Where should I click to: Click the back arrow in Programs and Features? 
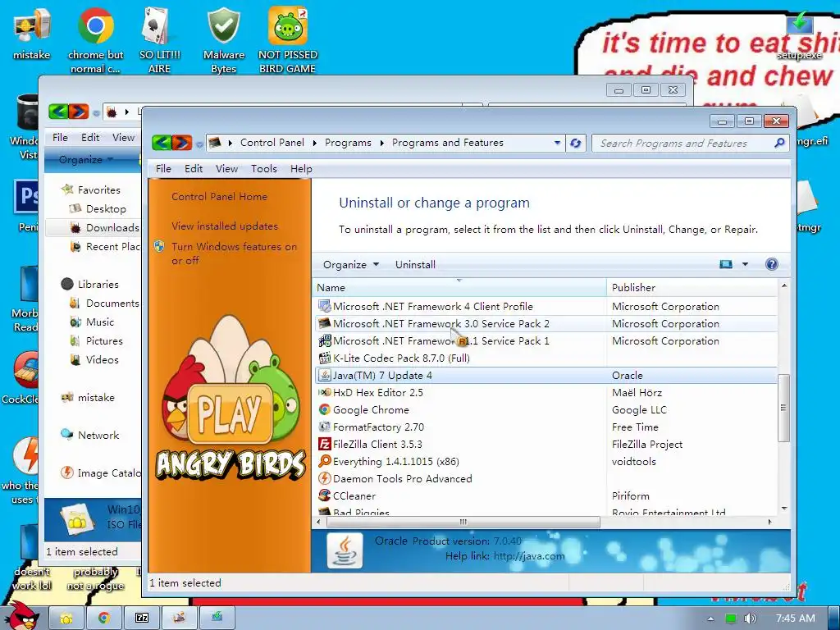click(x=162, y=143)
